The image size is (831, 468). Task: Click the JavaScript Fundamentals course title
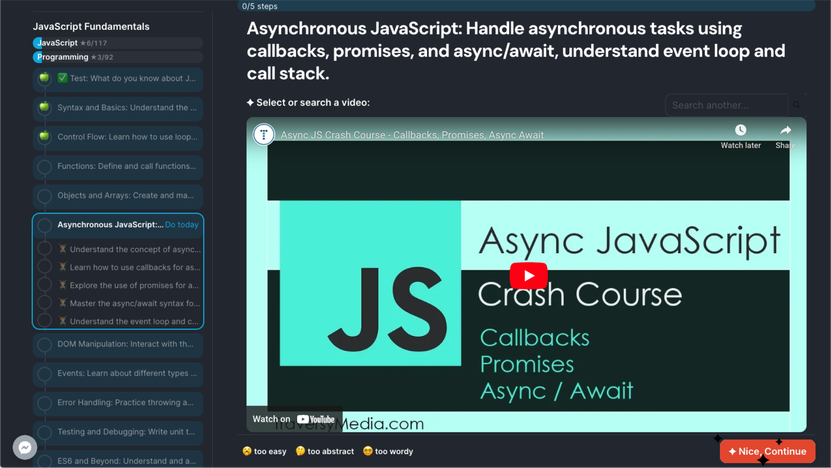[91, 27]
